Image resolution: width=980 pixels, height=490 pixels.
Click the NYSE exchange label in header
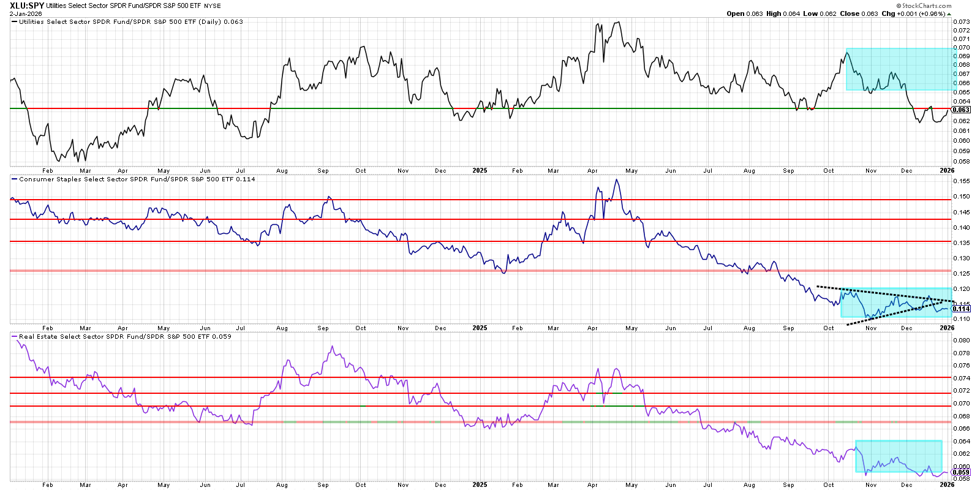pyautogui.click(x=213, y=6)
